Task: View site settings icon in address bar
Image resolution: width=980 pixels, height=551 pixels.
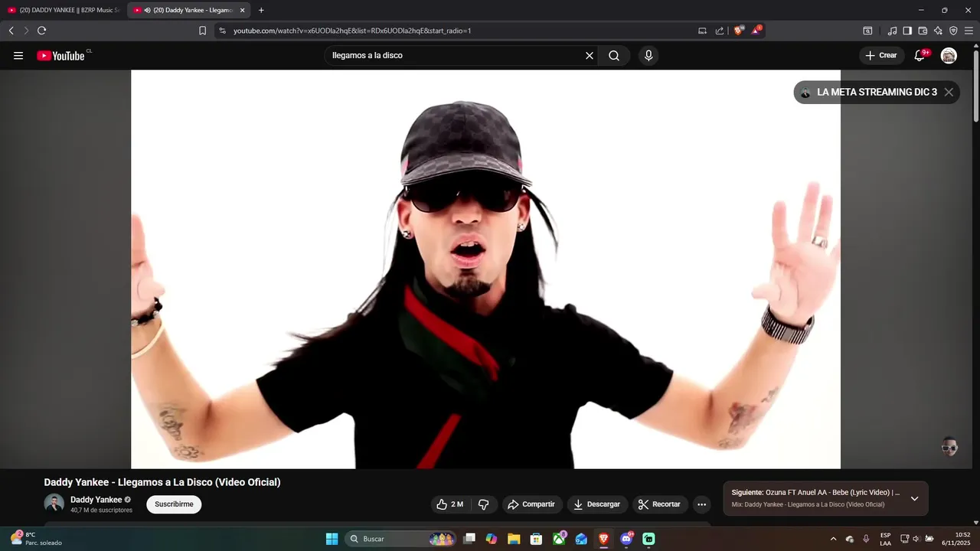Action: [x=222, y=31]
